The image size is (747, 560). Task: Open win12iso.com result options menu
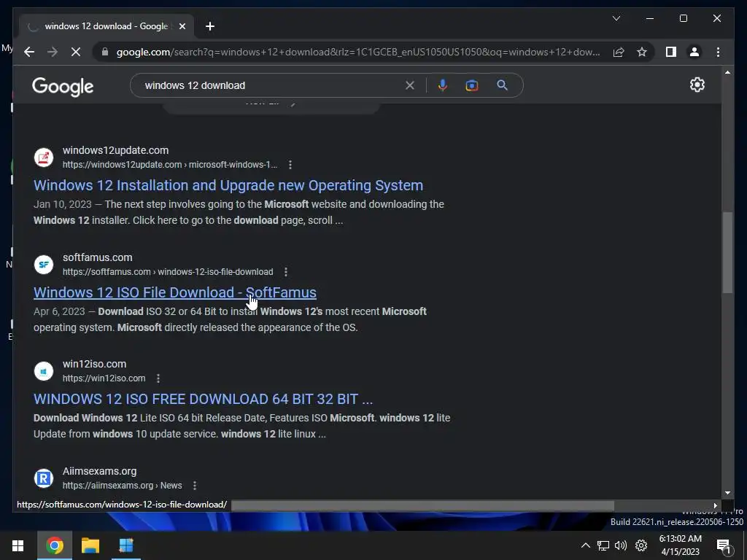pyautogui.click(x=158, y=378)
